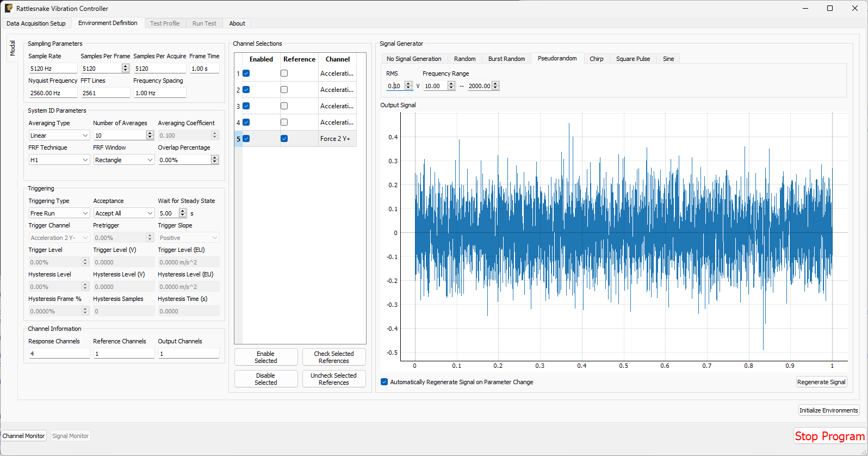
Task: Open the Trigger Slope Positive dropdown
Action: point(189,238)
